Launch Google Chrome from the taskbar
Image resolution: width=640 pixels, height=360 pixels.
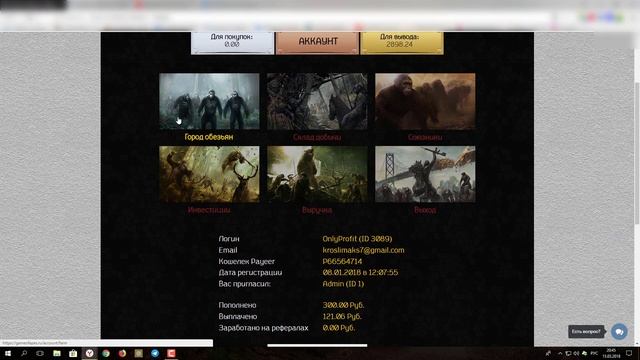(x=106, y=353)
